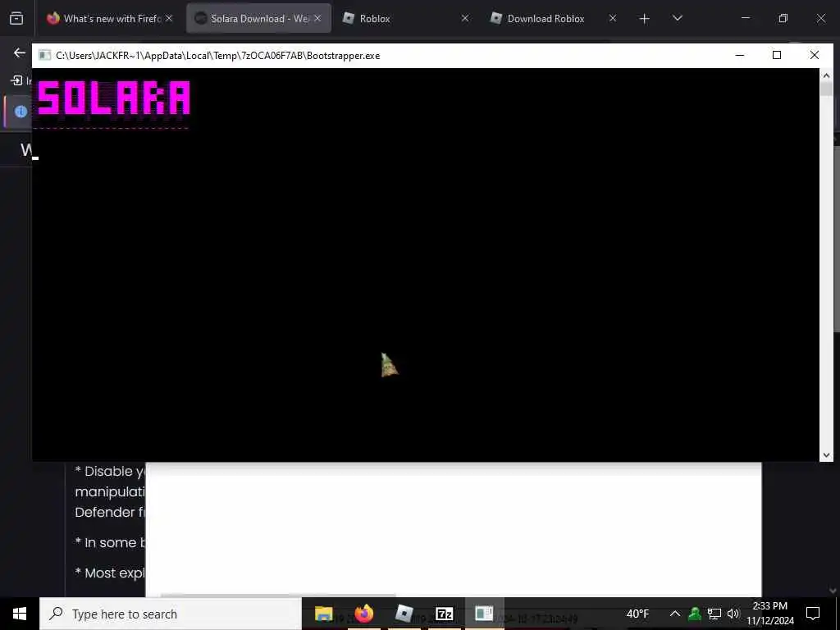Maximize the Bootstrapper.exe console window
840x630 pixels.
coord(777,55)
